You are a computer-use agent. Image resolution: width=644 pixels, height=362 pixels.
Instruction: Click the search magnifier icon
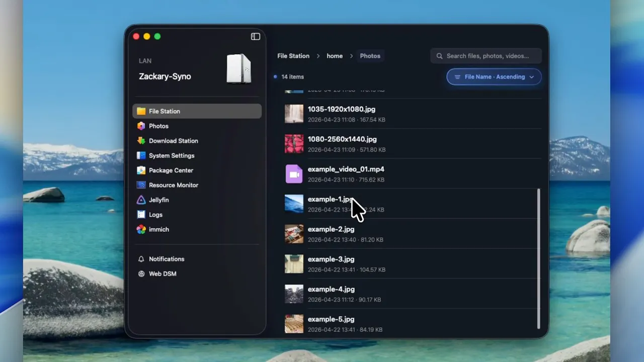[x=440, y=56]
